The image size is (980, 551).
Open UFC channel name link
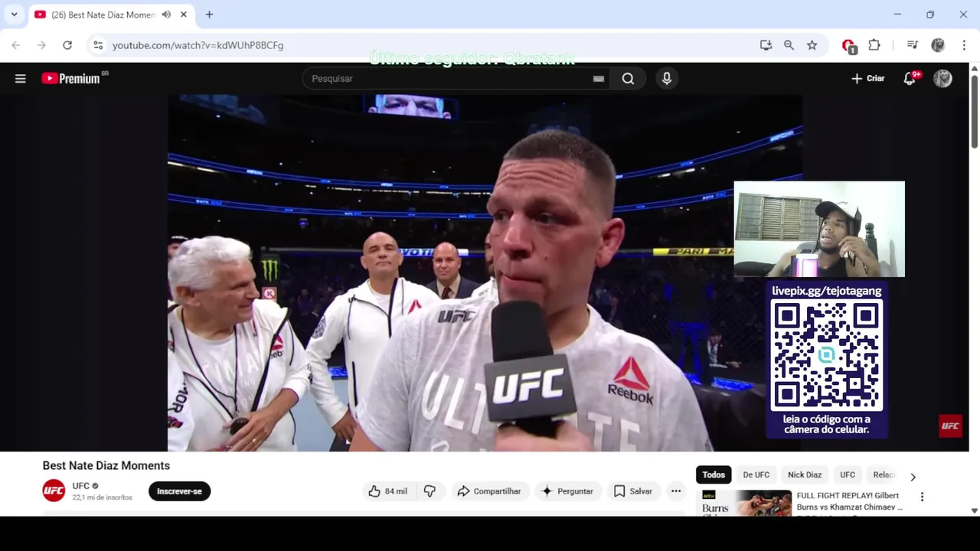pos(81,486)
